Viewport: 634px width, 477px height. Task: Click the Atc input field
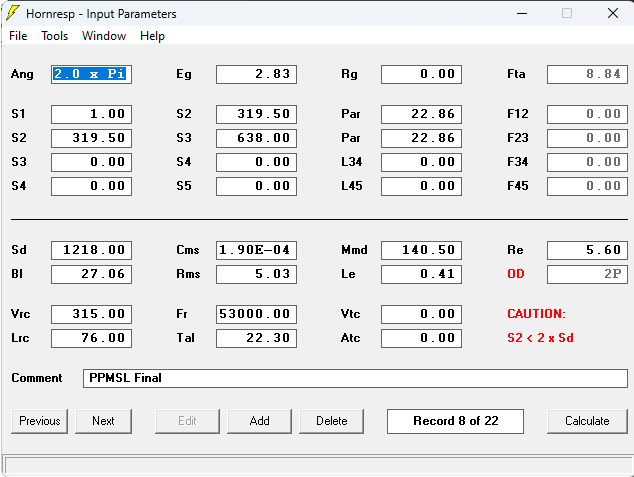pos(421,338)
